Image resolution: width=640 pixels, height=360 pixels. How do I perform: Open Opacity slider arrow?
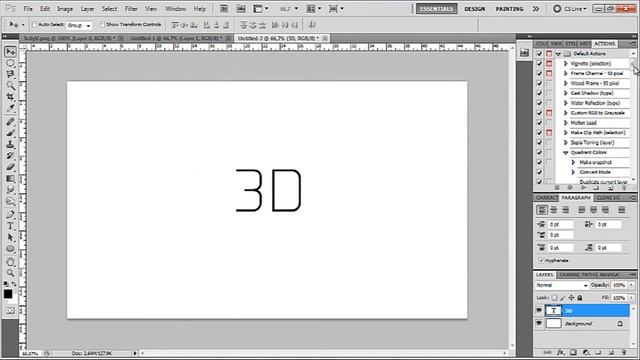click(631, 285)
